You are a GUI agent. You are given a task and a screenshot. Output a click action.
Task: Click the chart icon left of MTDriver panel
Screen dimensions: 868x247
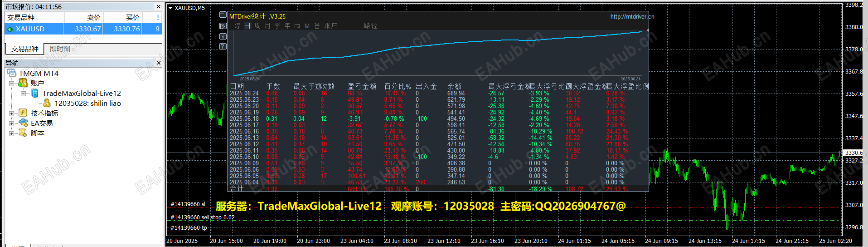(x=223, y=26)
